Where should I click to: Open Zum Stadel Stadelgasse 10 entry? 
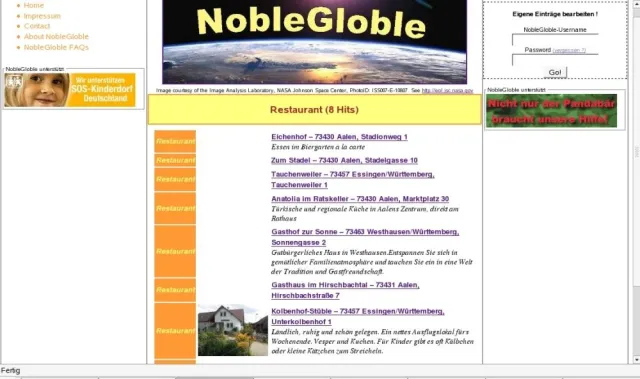pyautogui.click(x=344, y=160)
